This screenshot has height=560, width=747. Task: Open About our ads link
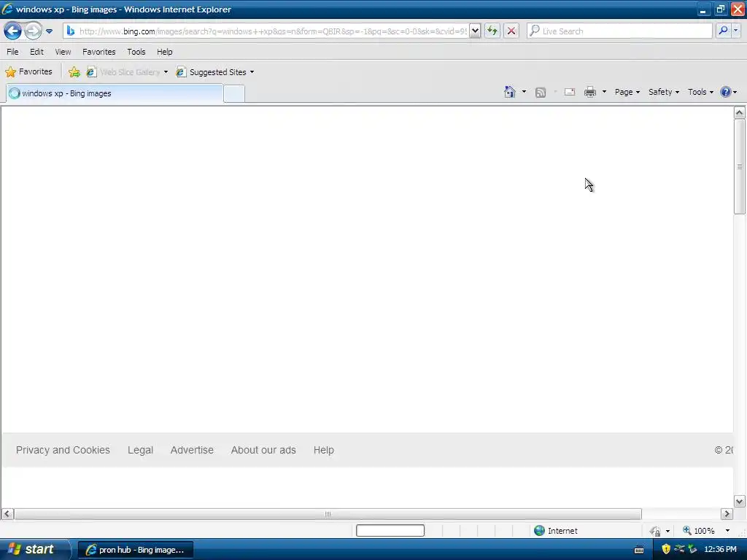[x=263, y=450]
